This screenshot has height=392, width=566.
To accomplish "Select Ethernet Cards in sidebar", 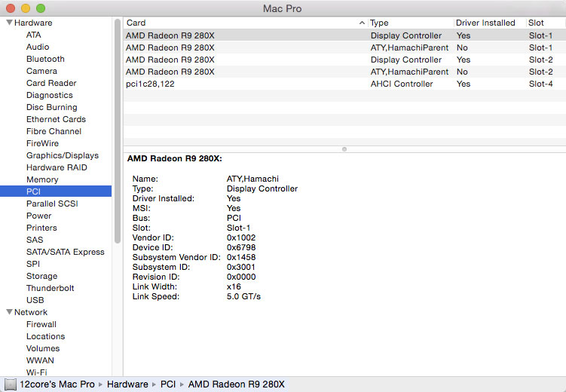I will 56,119.
